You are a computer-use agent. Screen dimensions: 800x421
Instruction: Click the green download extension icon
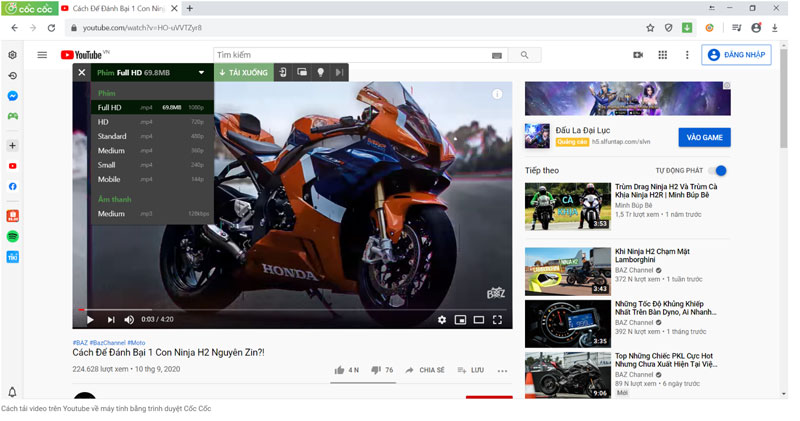687,28
